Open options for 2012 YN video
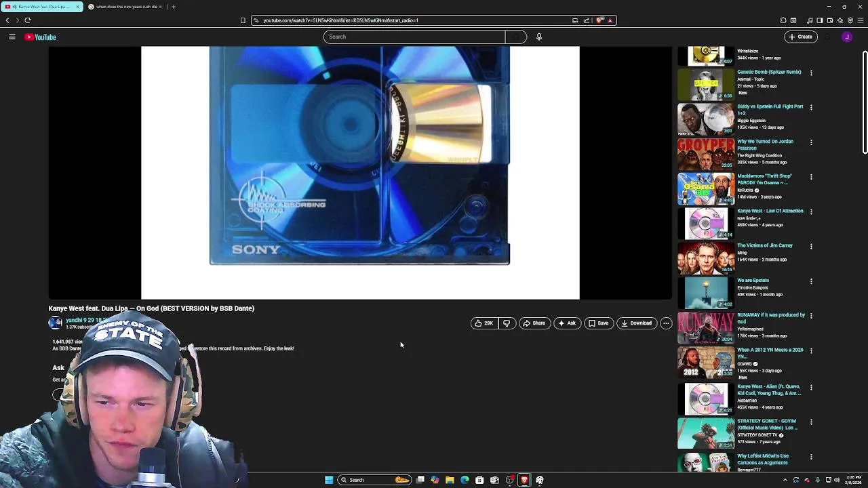The height and width of the screenshot is (488, 868). pos(811,350)
